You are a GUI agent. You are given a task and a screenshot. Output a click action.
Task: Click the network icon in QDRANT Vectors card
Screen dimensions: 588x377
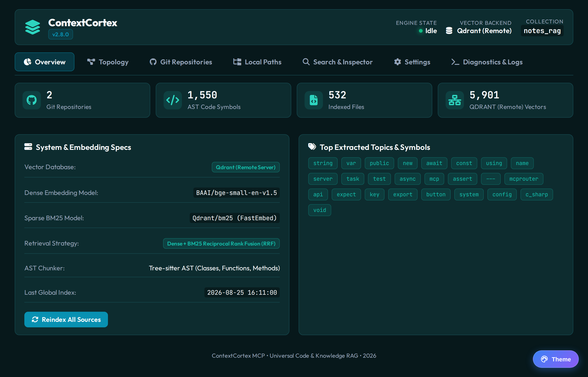pyautogui.click(x=455, y=100)
